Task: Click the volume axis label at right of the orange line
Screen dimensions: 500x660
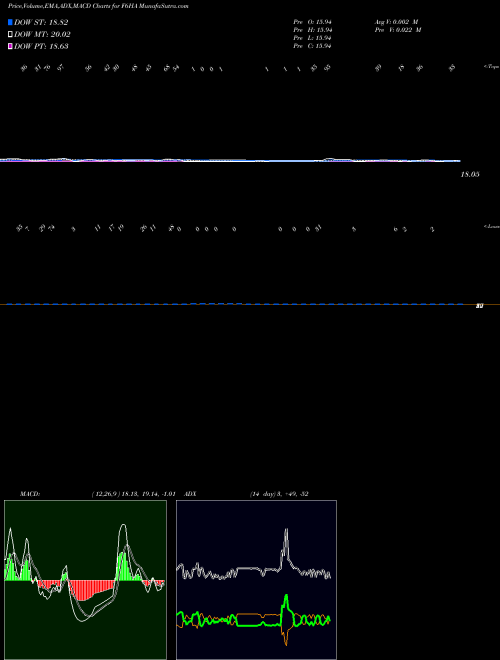Action: tap(479, 306)
